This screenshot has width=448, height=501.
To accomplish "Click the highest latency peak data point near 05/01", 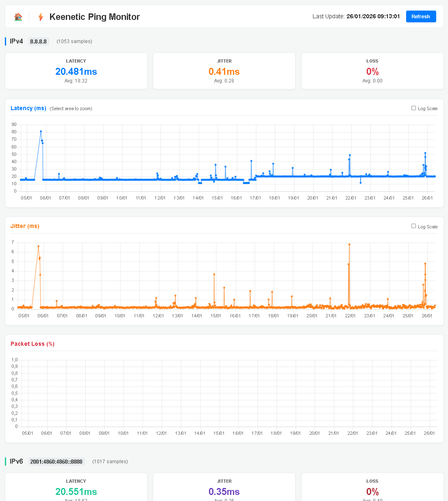I will [41, 131].
